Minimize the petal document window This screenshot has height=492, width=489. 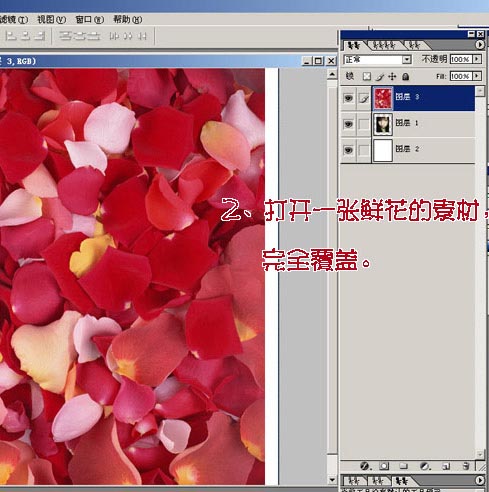(x=307, y=61)
